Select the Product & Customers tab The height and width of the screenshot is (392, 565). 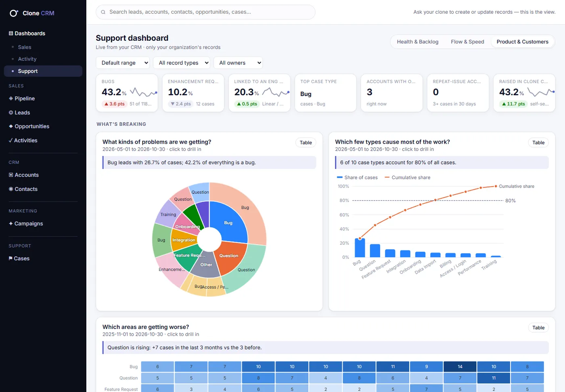[522, 42]
